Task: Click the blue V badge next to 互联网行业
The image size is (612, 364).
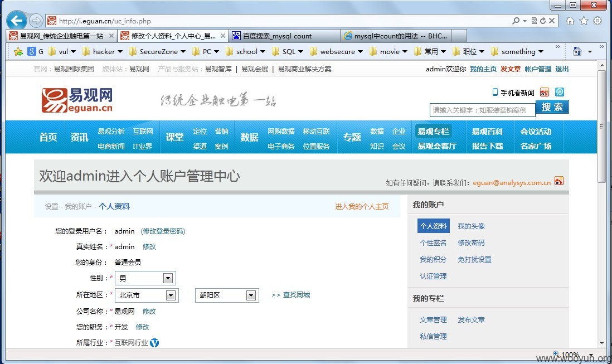Action: pyautogui.click(x=154, y=343)
